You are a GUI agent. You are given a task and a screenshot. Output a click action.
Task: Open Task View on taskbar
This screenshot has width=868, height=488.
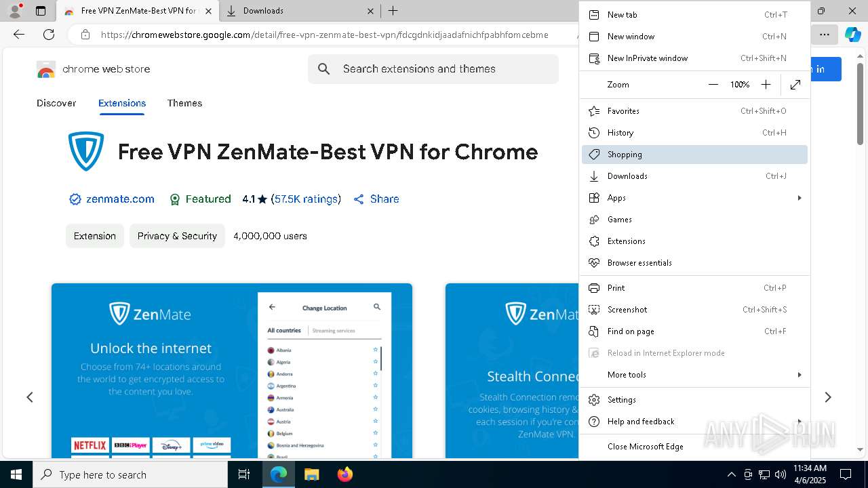click(244, 474)
